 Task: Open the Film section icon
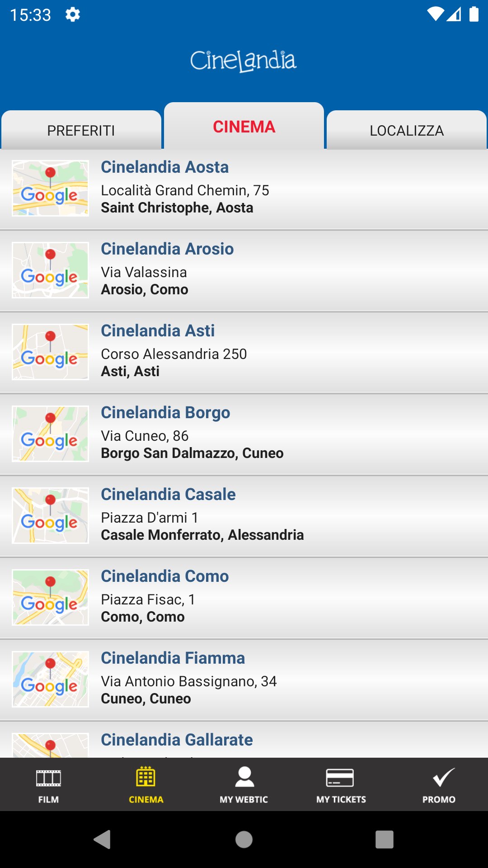(x=48, y=778)
